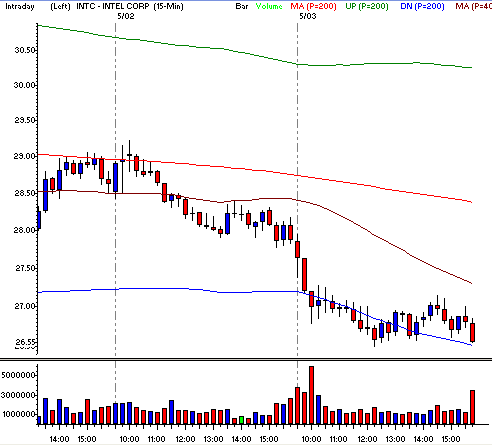The width and height of the screenshot is (492, 445).
Task: Select the red 'MA (P=200)' legend entry
Action: [313, 6]
